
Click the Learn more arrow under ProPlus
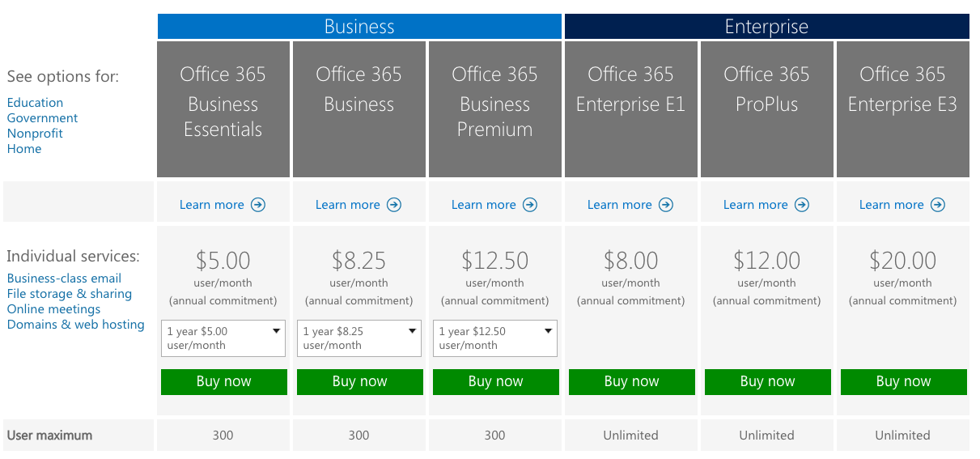(801, 205)
